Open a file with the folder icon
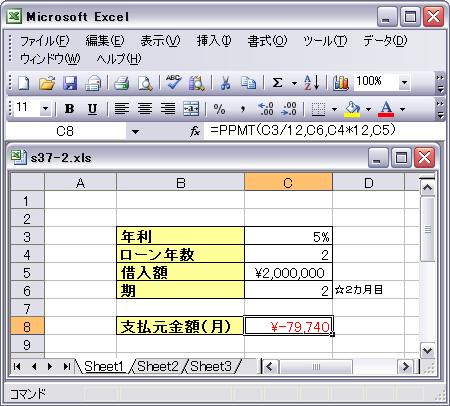The image size is (450, 406). [47, 83]
